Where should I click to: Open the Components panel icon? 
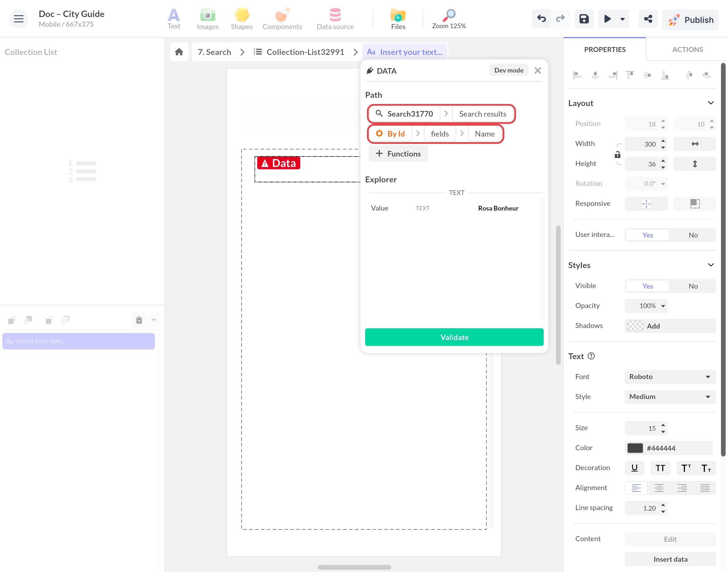(282, 19)
